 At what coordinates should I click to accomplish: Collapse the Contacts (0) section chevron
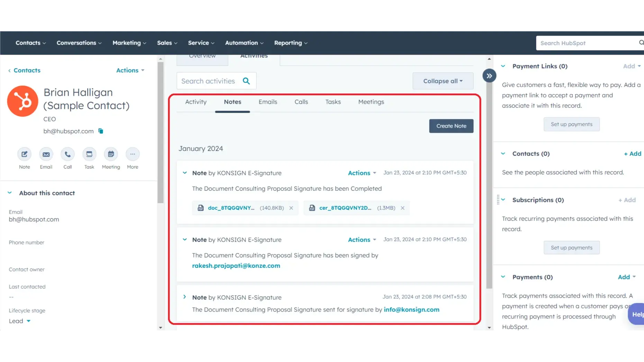pyautogui.click(x=503, y=154)
